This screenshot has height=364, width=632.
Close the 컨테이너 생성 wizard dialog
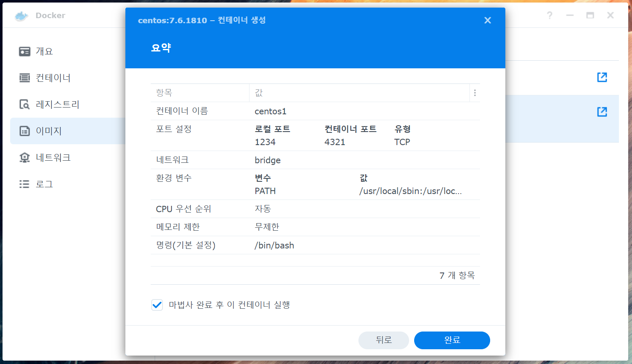click(x=488, y=20)
